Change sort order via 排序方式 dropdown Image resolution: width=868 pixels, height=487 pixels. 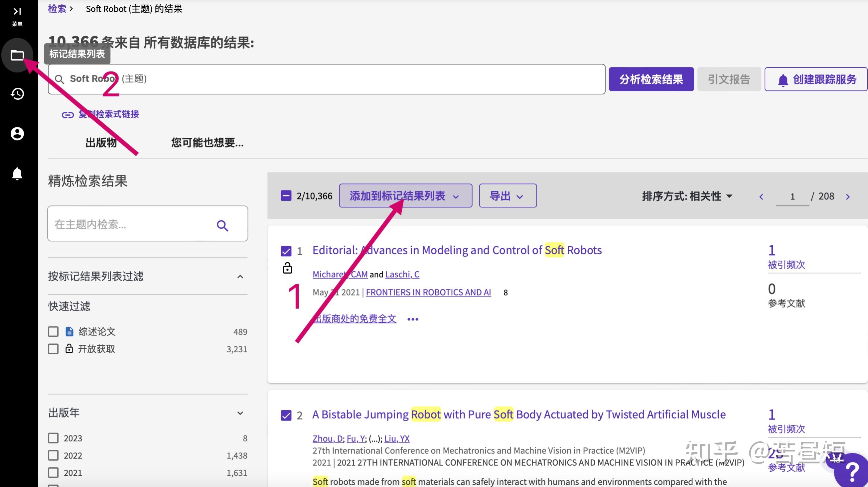pyautogui.click(x=687, y=196)
